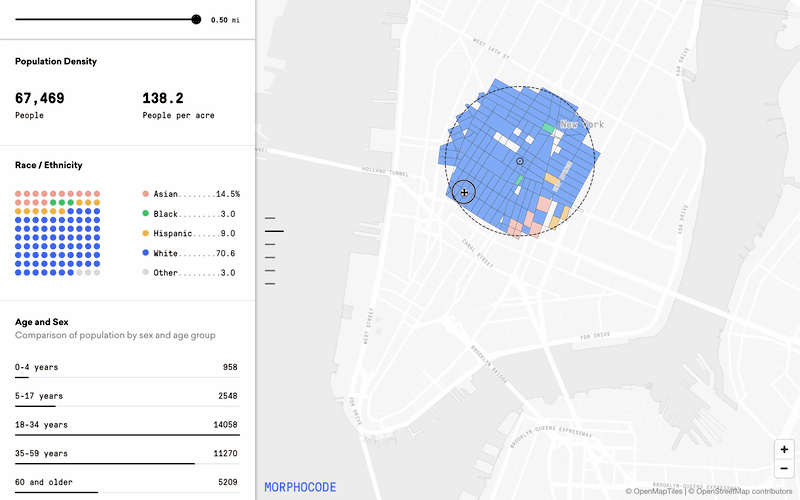Screen dimensions: 800x500
Task: Click the 18-34 years row label
Action: pos(41,424)
